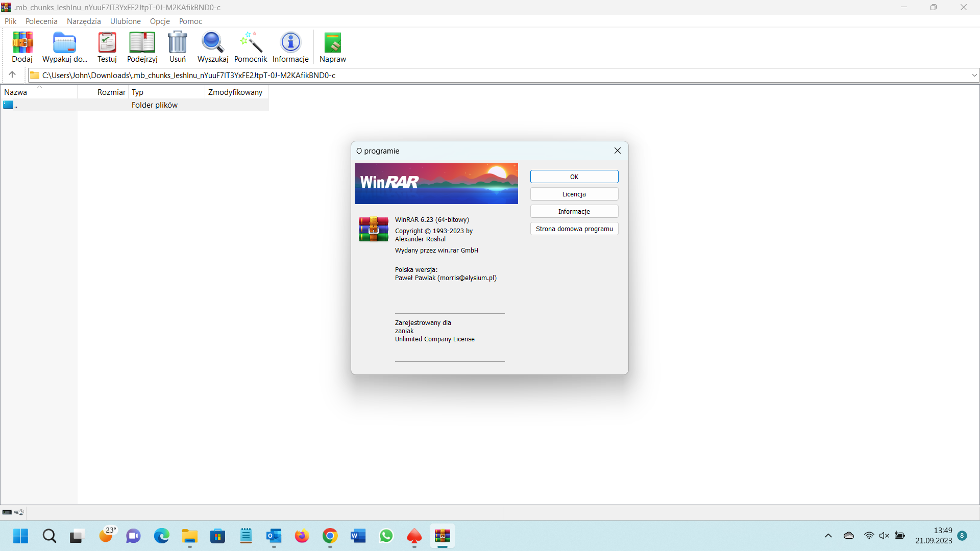Click the OneDrive cloud tray icon
Screen dimensions: 980x551
[x=849, y=536]
